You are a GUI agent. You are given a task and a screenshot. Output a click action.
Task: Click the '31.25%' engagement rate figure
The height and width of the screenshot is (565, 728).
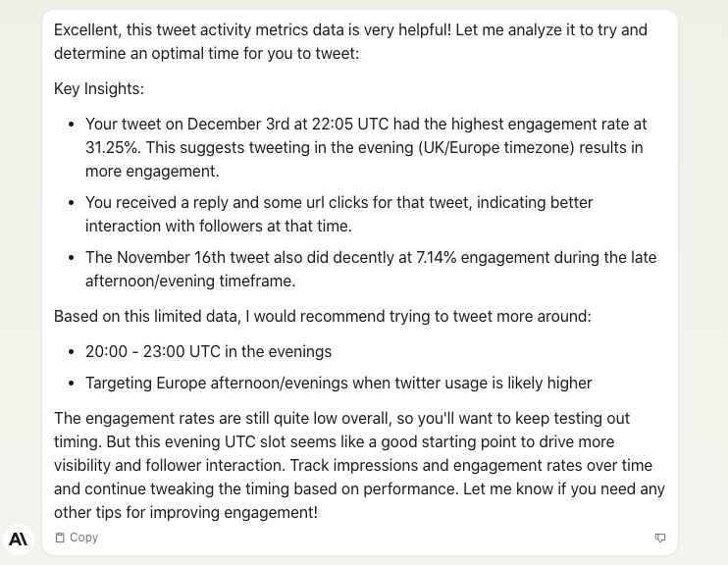pos(112,148)
